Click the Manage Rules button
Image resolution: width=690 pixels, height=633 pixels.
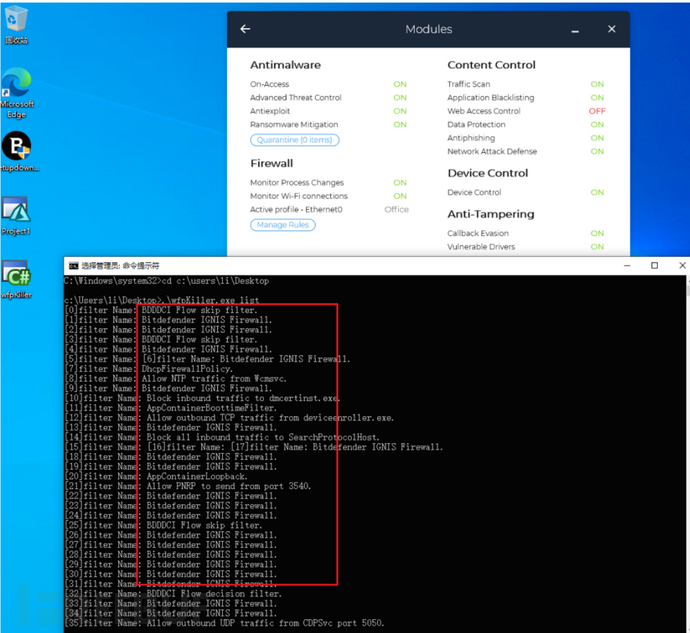283,225
